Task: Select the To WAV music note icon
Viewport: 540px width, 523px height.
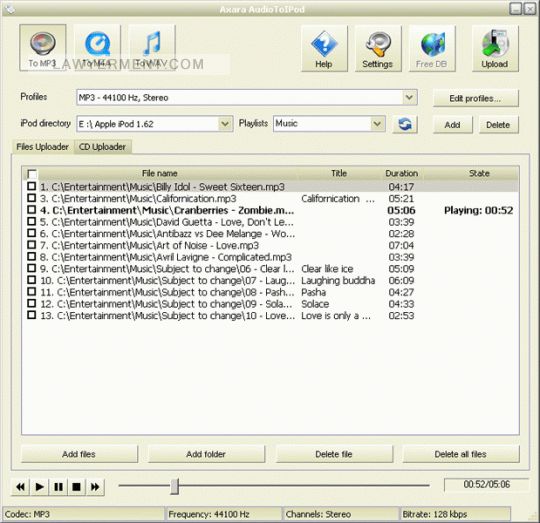Action: click(x=152, y=48)
